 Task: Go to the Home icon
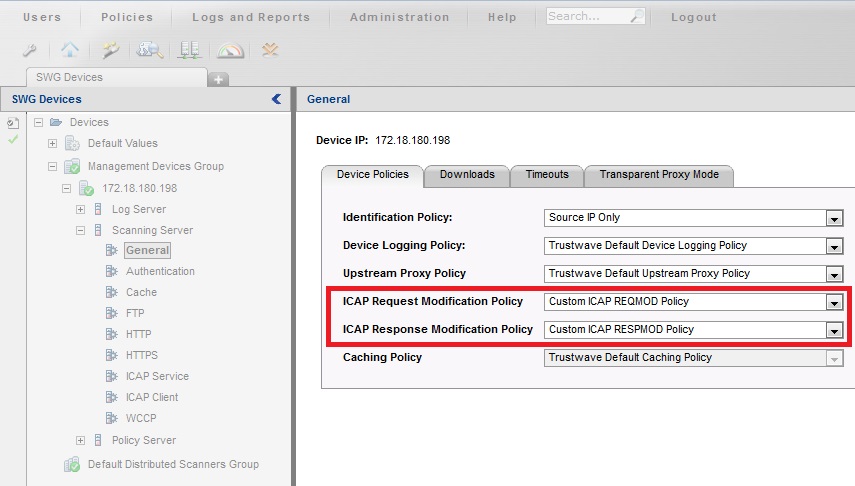[69, 50]
